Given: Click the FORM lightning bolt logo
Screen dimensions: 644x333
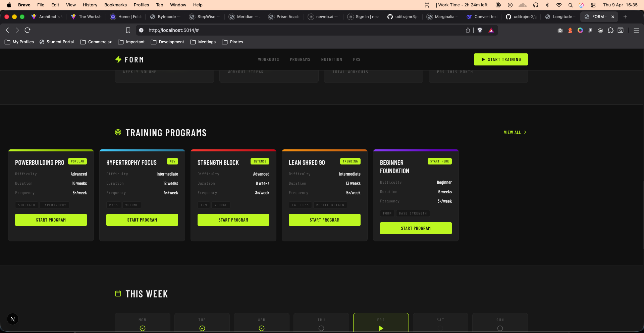Looking at the screenshot, I should 118,59.
